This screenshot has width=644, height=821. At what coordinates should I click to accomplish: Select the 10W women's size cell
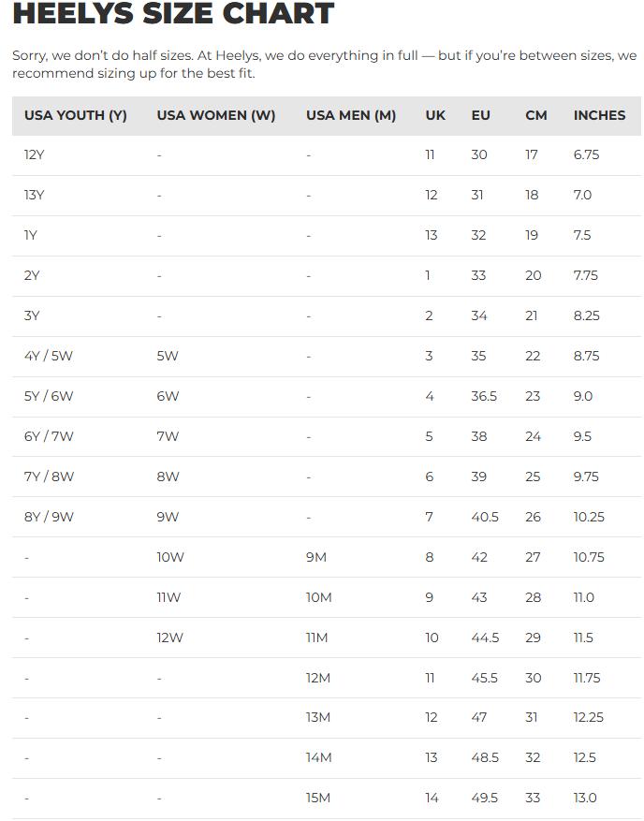pyautogui.click(x=170, y=557)
